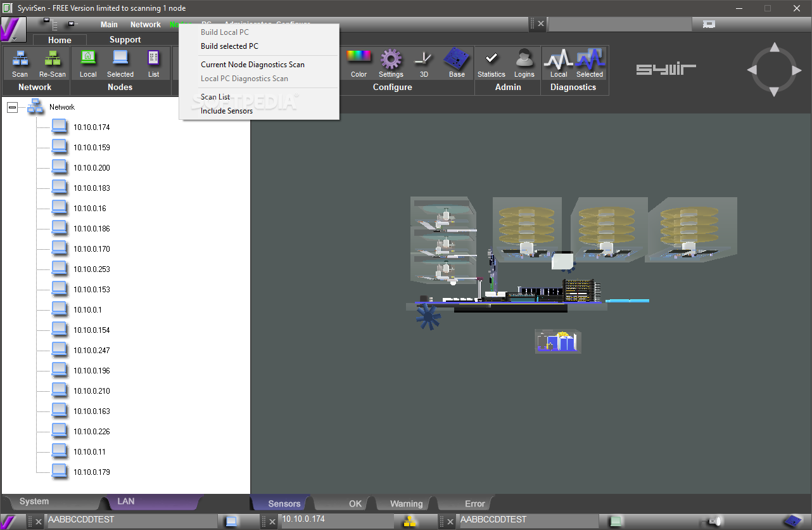The width and height of the screenshot is (812, 530).
Task: Open the nodes List icon
Action: [154, 58]
